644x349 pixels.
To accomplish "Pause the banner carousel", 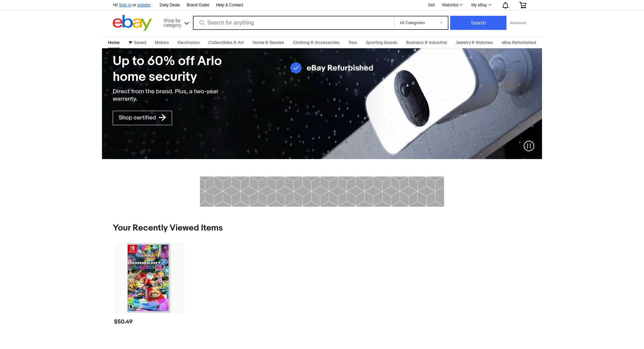I will [529, 146].
